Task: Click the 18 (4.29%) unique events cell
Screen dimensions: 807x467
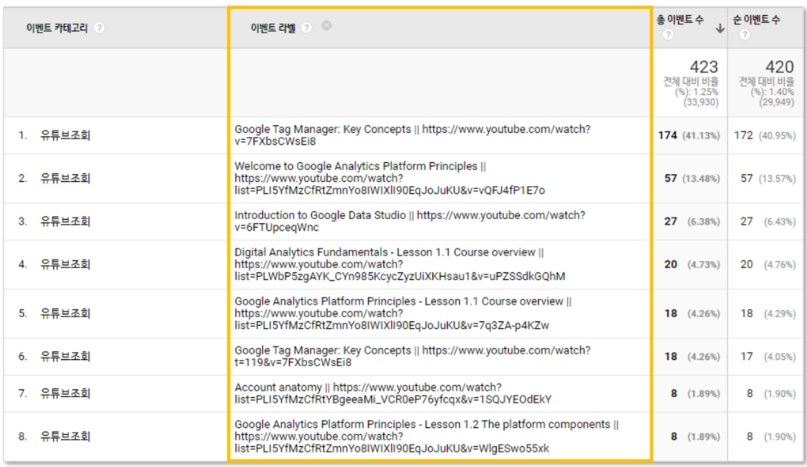Action: [x=768, y=314]
